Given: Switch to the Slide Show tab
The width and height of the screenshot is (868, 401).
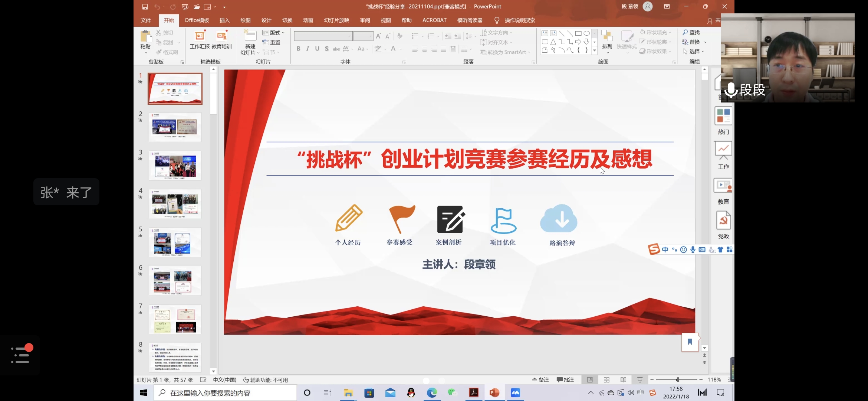Looking at the screenshot, I should (x=336, y=20).
